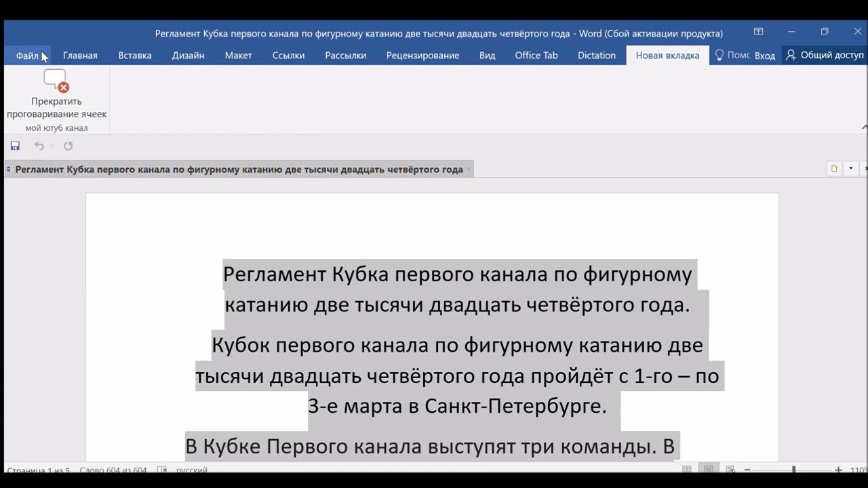Click the Save icon in quick access toolbar

[15, 146]
